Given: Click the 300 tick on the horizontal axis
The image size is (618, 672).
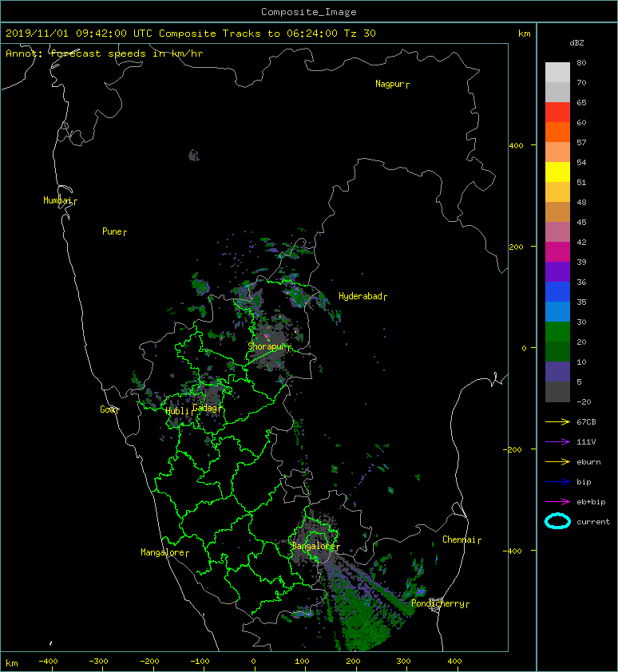Looking at the screenshot, I should click(x=403, y=662).
